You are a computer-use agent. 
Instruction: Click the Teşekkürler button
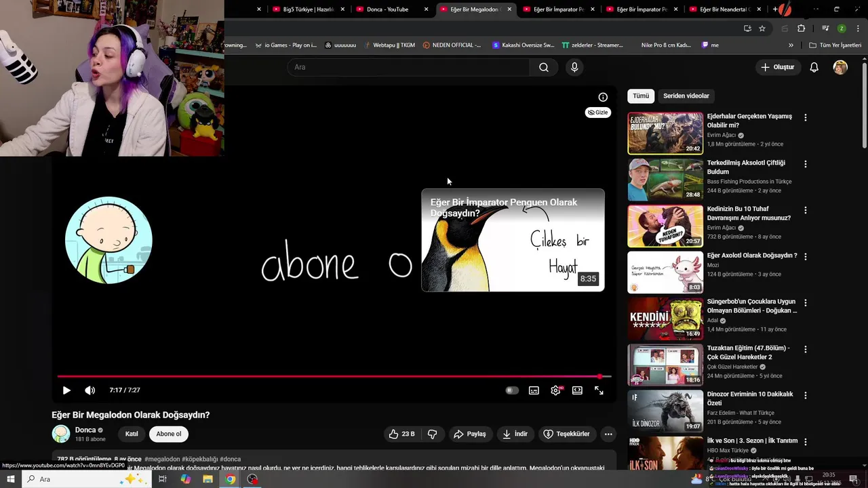point(567,434)
